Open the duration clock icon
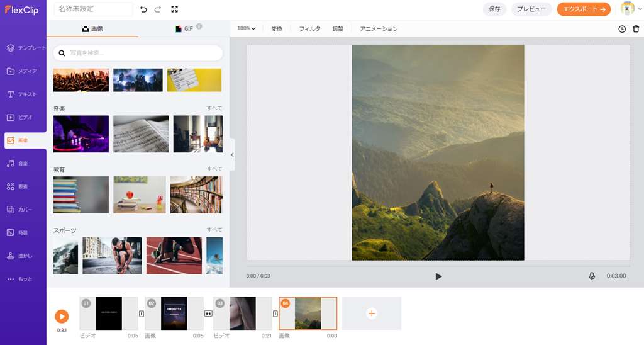Screen dimensions: 644x345 pos(622,29)
